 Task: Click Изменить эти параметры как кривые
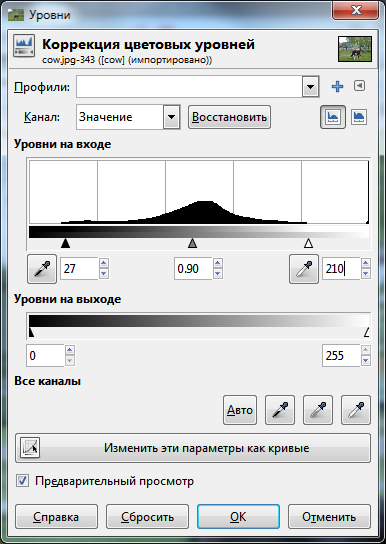[193, 448]
